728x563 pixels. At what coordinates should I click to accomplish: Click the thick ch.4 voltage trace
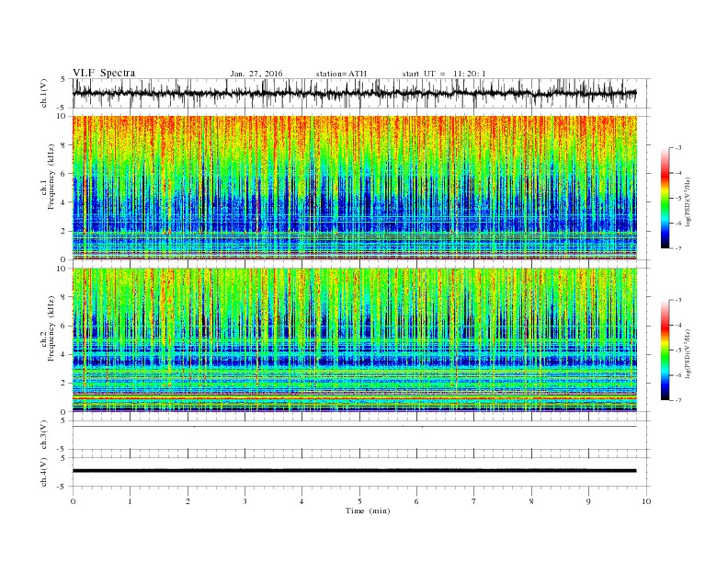[355, 471]
